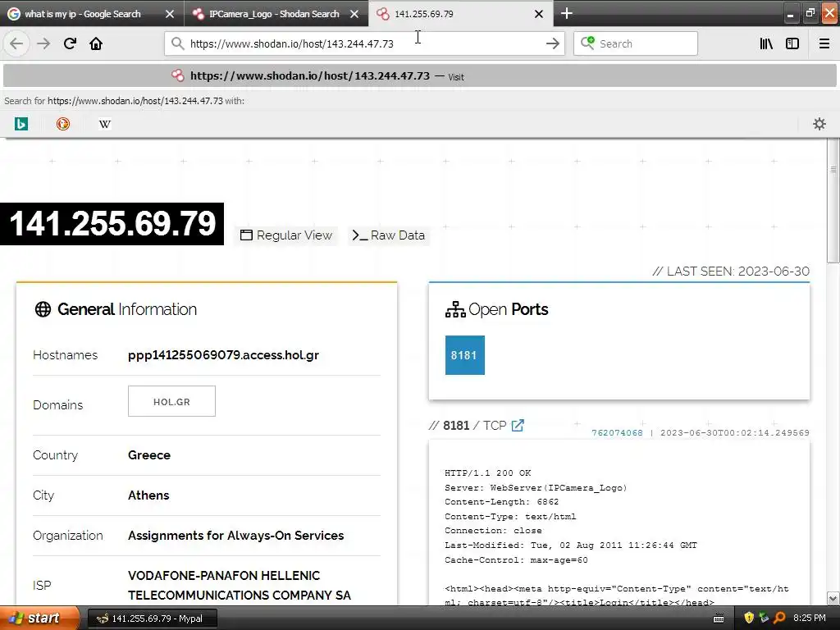Image resolution: width=840 pixels, height=630 pixels.
Task: Click the LAST SEEN: 2023-06-30 text
Action: point(731,271)
